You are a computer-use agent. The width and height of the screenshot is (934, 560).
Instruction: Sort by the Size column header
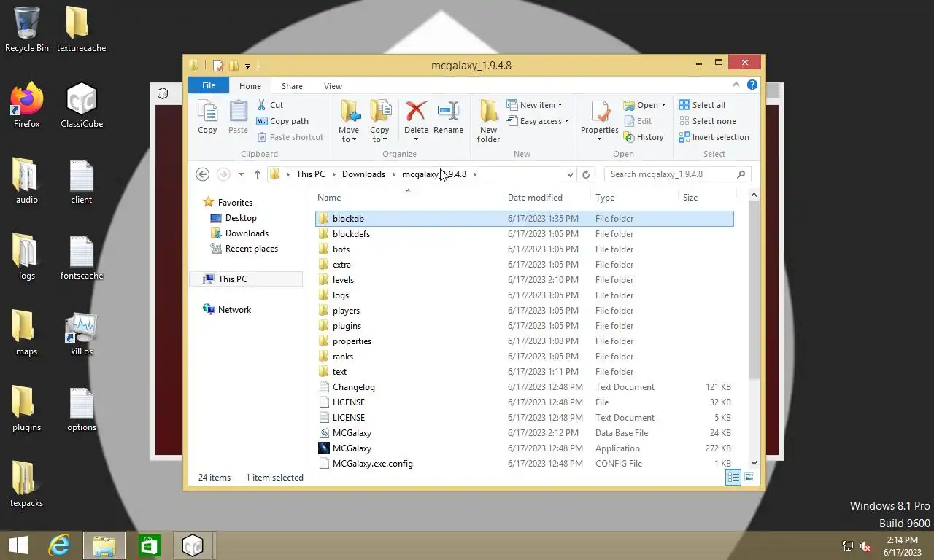[x=706, y=198]
